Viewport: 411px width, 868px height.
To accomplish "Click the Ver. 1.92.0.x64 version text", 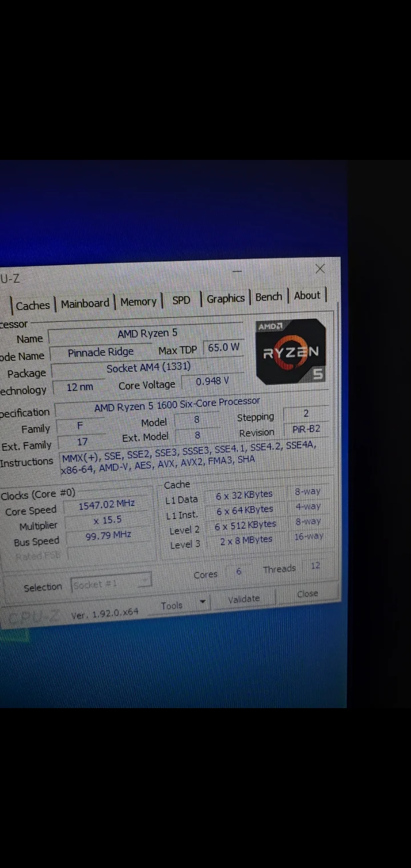I will (104, 614).
